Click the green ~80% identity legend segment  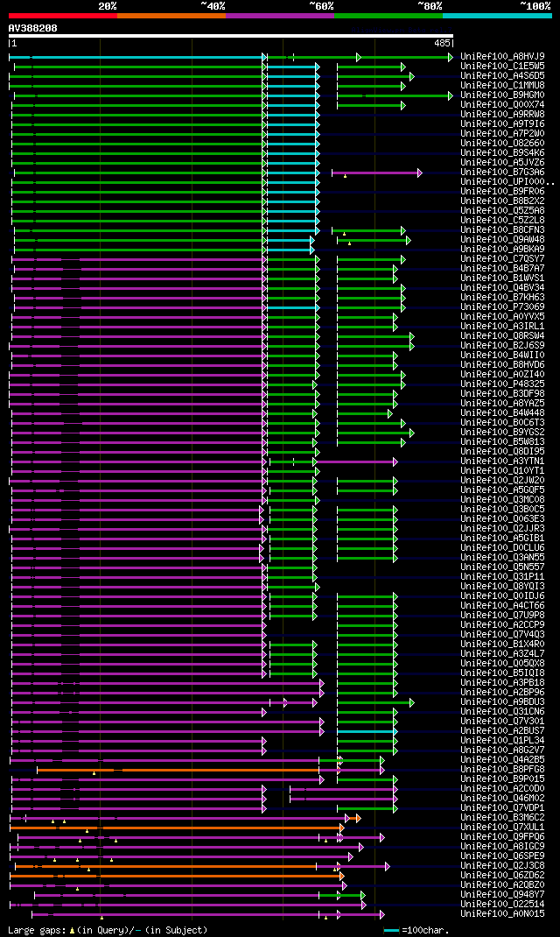[x=388, y=16]
